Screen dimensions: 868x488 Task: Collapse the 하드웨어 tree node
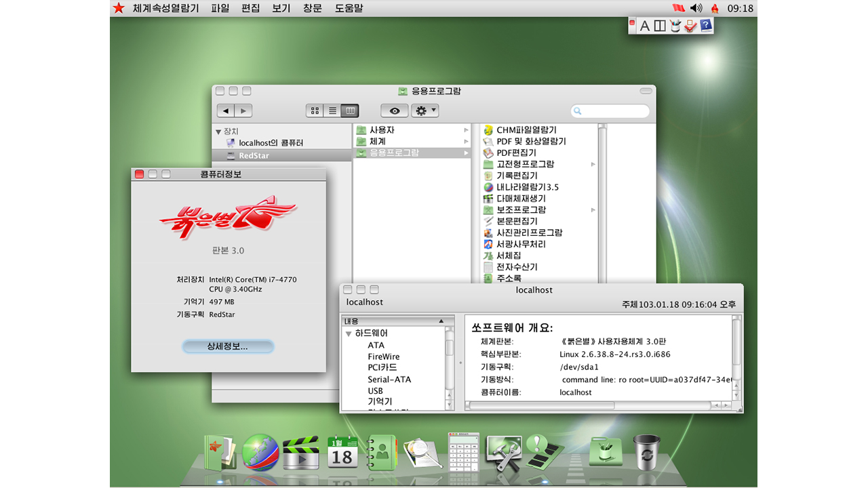349,334
